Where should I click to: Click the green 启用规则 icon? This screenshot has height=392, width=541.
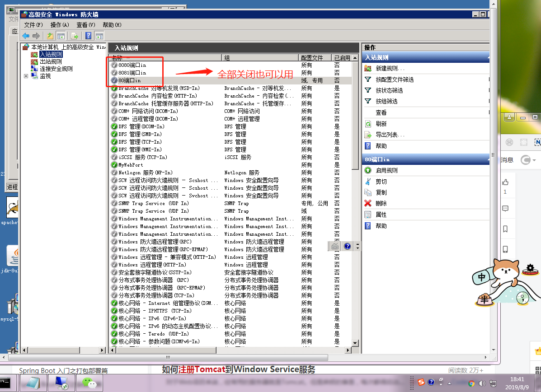368,170
